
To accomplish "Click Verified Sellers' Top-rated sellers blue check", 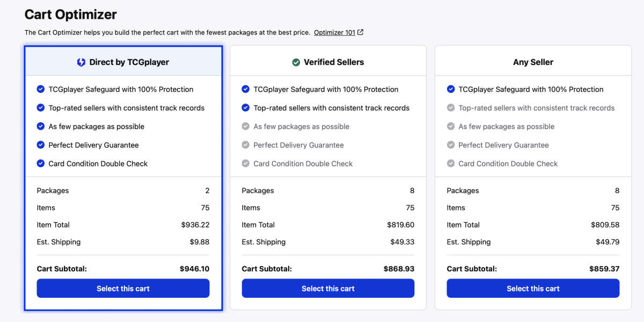I will click(246, 108).
